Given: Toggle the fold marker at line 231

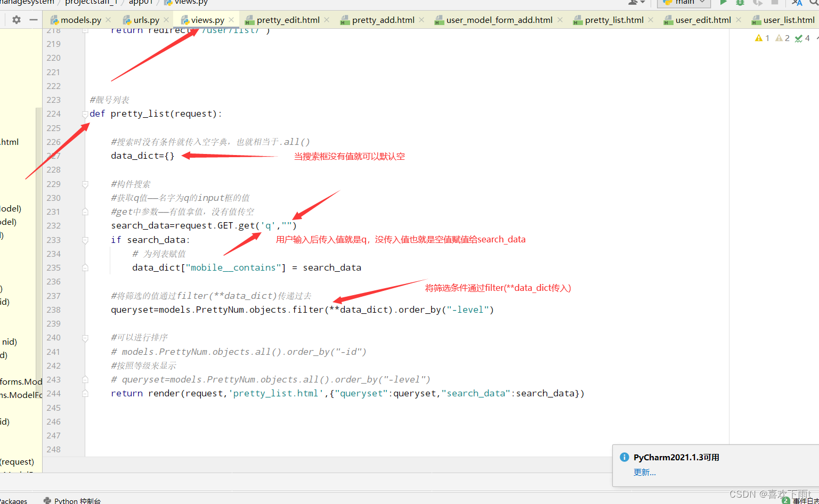Looking at the screenshot, I should (x=85, y=212).
